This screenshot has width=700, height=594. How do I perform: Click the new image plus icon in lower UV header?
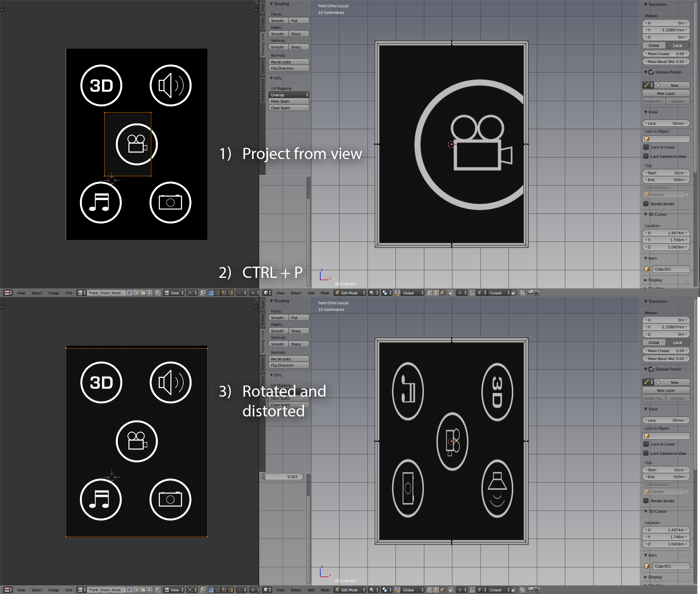coord(137,590)
